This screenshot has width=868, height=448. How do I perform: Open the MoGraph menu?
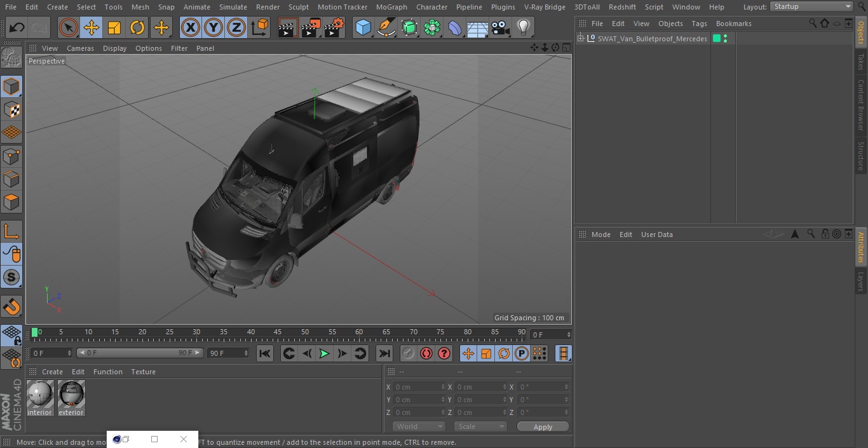click(x=391, y=7)
